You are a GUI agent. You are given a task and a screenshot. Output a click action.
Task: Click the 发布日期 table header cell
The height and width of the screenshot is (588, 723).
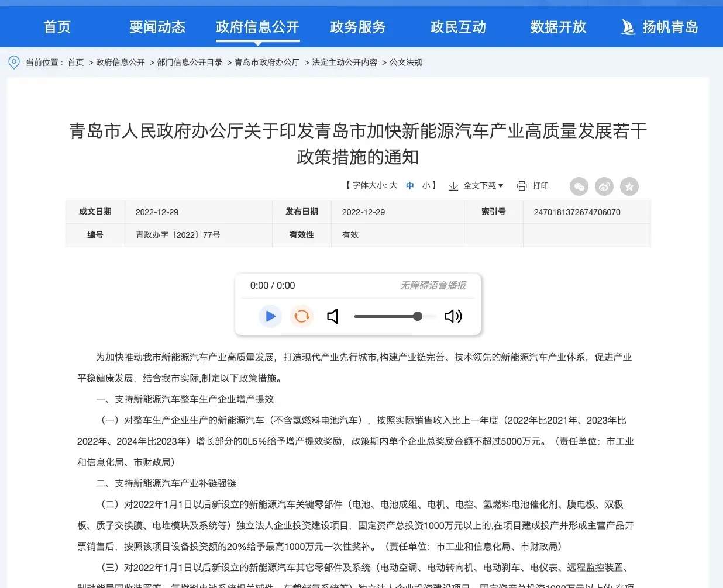[302, 212]
